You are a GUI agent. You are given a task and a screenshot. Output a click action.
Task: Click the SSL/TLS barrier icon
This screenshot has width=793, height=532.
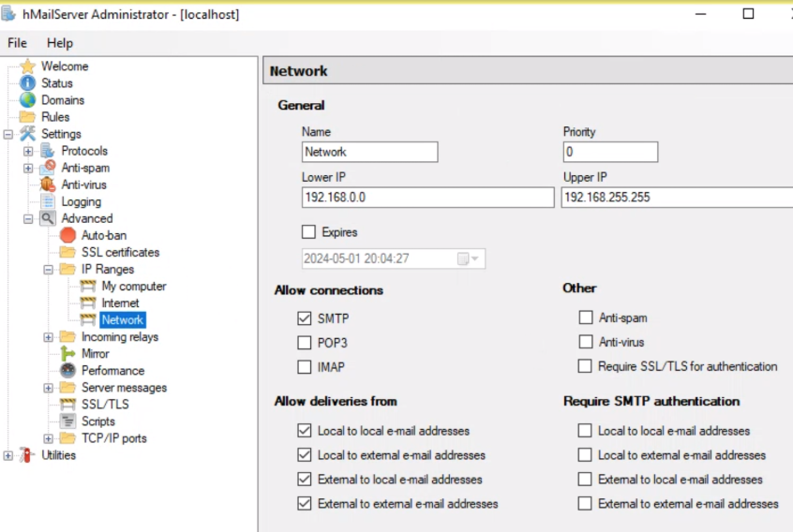pos(67,405)
